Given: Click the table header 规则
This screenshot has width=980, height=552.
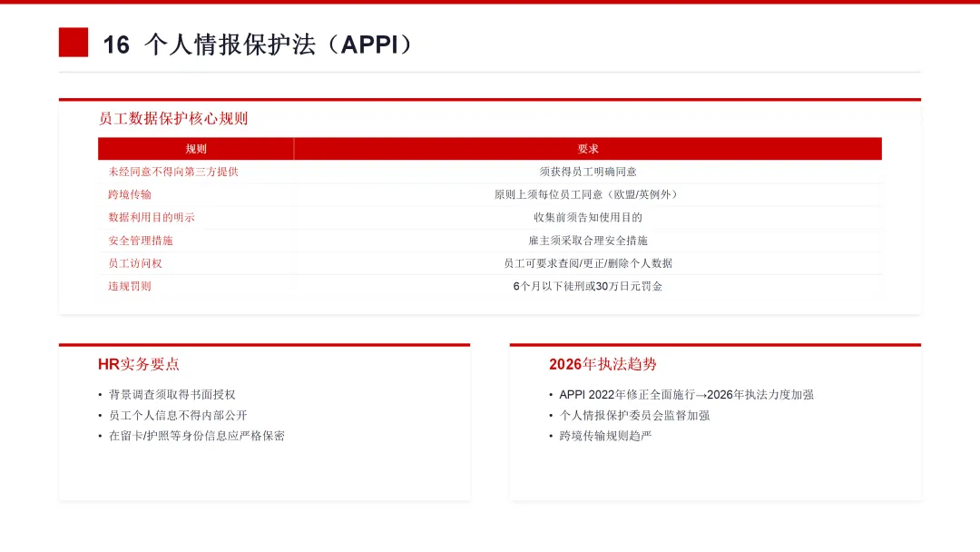Looking at the screenshot, I should tap(196, 149).
